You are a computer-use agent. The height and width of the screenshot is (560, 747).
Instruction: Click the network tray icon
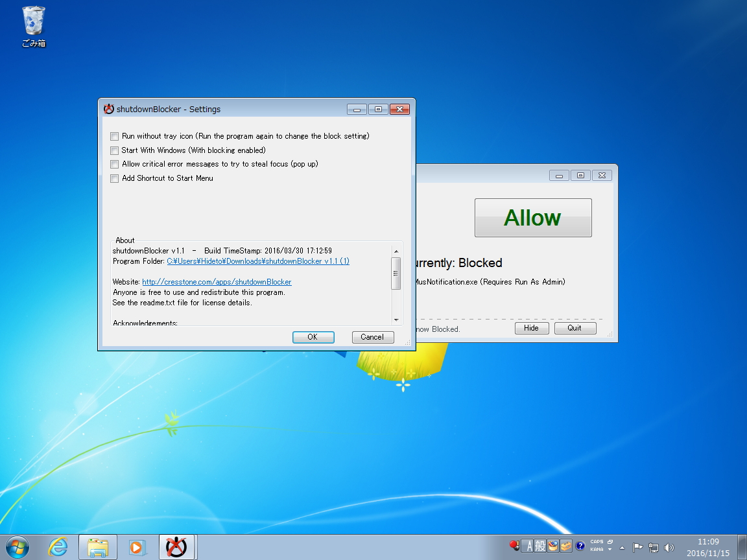click(654, 548)
